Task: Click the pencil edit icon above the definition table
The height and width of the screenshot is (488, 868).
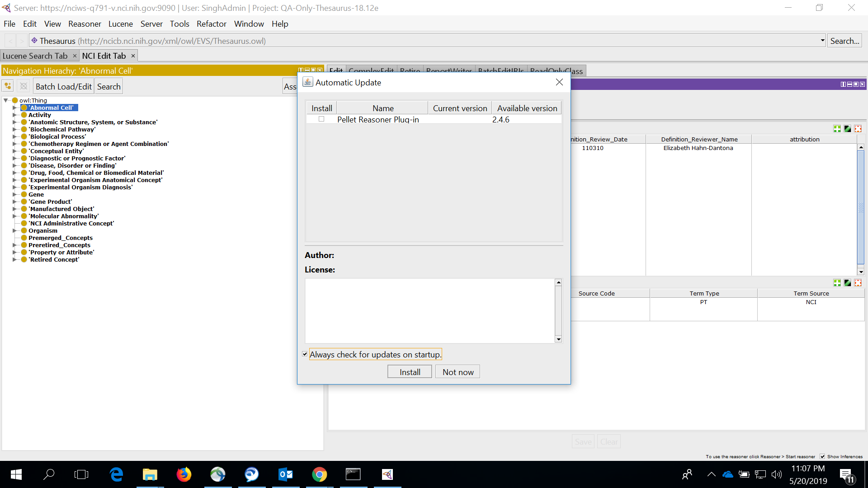Action: tap(848, 128)
